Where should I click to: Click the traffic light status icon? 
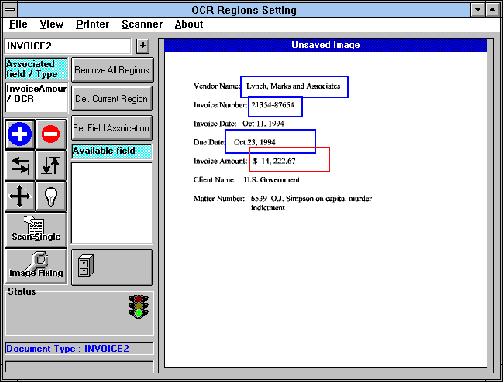click(x=139, y=306)
